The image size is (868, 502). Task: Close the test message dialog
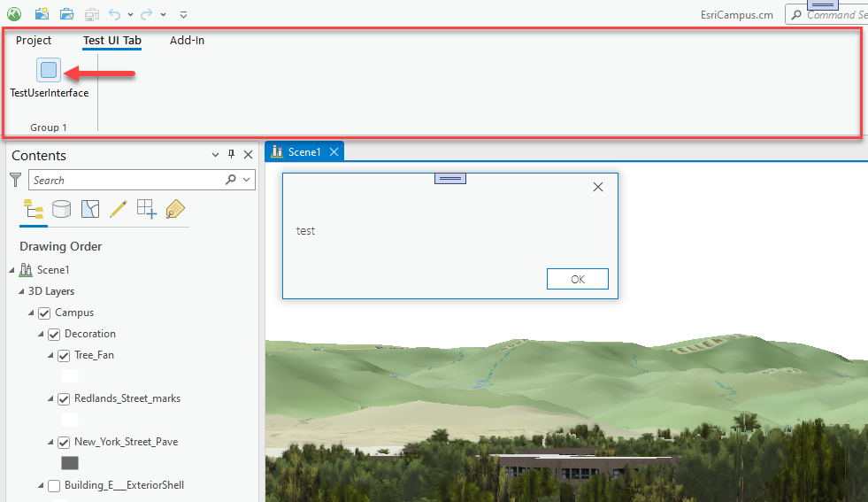click(x=598, y=188)
